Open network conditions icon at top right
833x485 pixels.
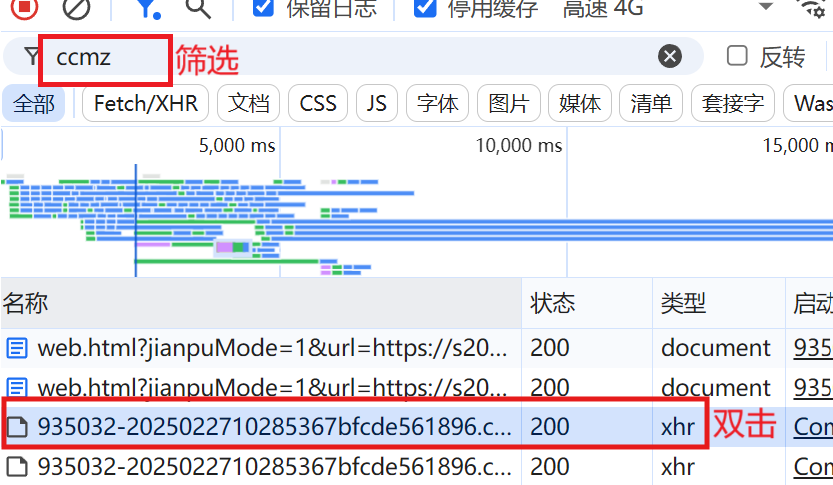[x=815, y=8]
